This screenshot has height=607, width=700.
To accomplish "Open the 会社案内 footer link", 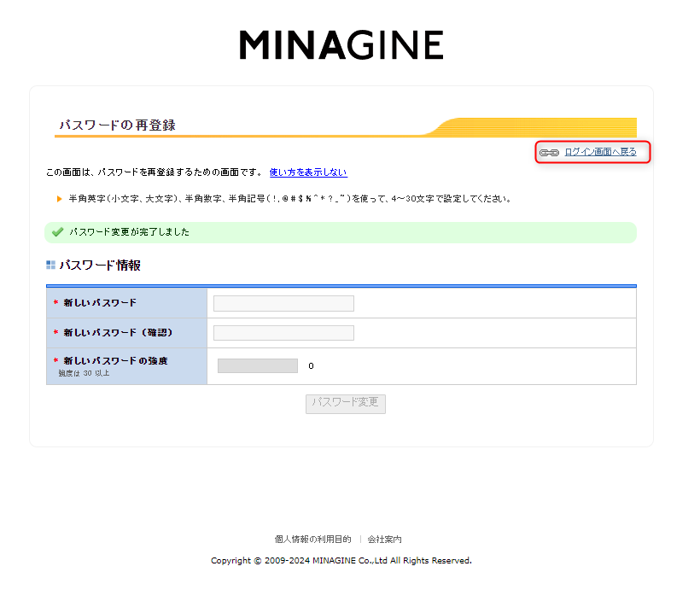I will pos(384,540).
